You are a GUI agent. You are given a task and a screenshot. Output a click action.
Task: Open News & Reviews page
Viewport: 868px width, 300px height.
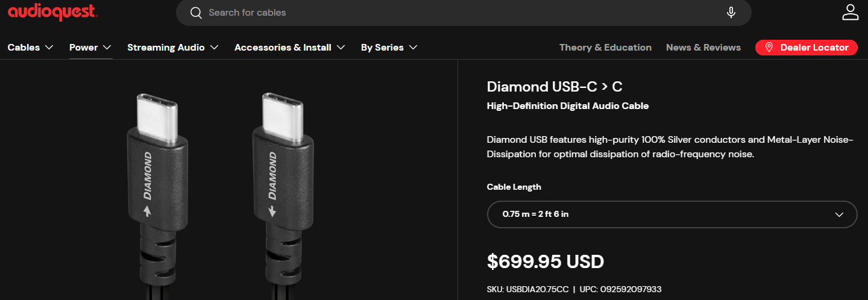[x=703, y=48]
